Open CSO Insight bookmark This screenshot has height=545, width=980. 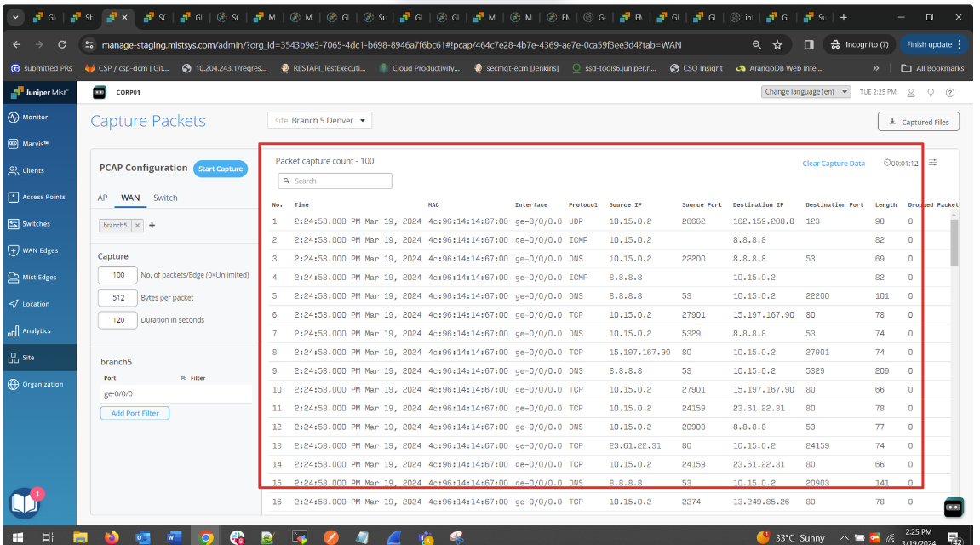[x=696, y=68]
